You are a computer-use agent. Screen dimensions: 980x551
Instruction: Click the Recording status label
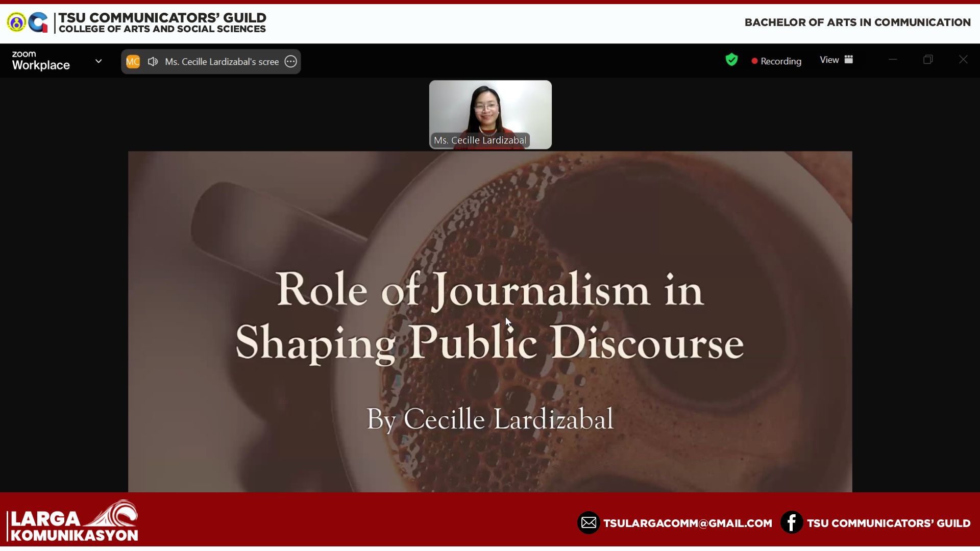point(780,61)
